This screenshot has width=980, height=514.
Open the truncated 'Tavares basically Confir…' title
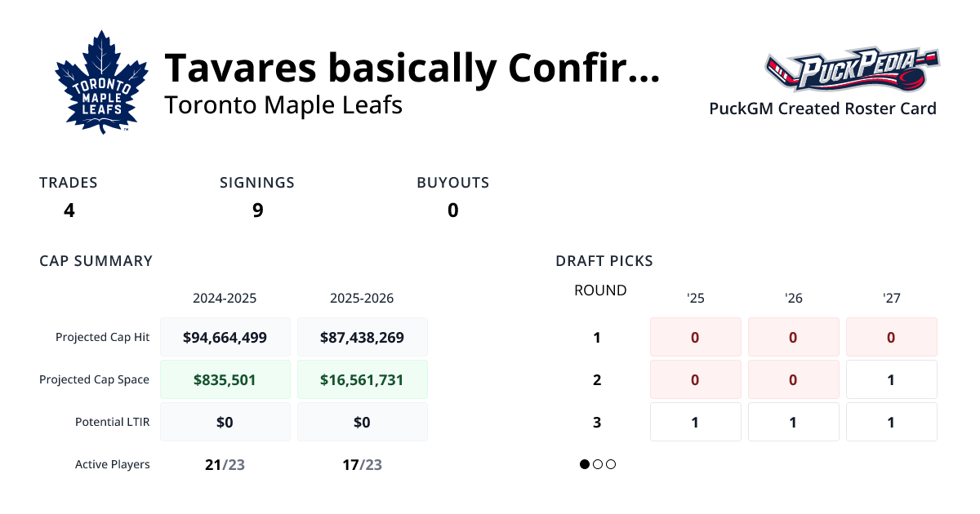(412, 69)
